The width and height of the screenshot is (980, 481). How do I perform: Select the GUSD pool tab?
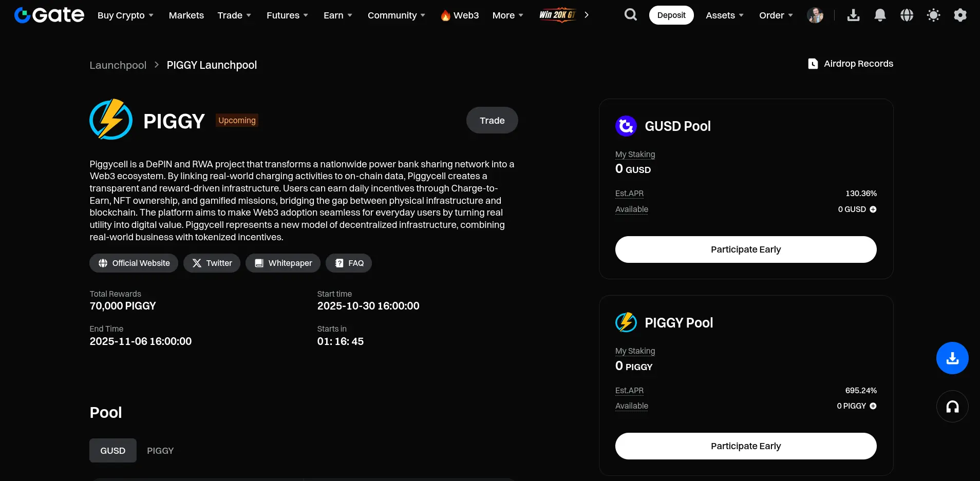point(113,451)
